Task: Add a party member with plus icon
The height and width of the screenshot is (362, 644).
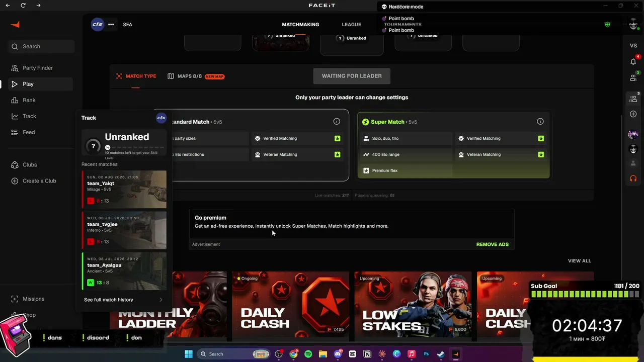Action: (x=633, y=114)
